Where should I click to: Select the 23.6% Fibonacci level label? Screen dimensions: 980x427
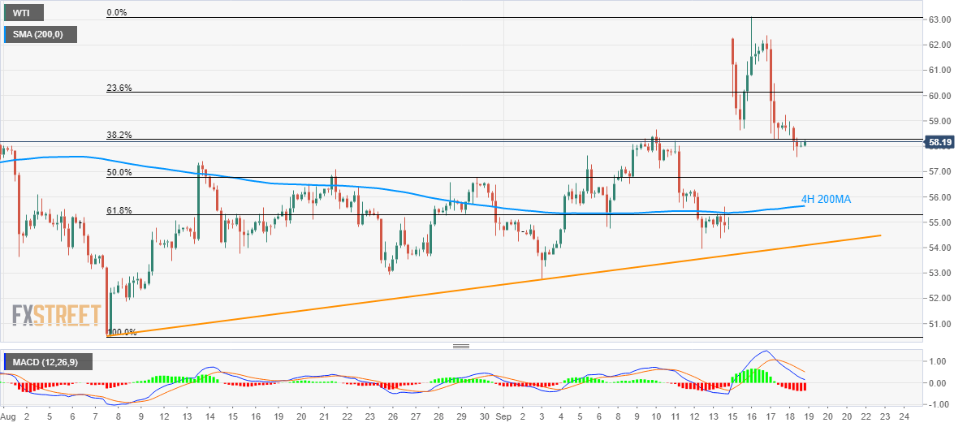point(119,88)
